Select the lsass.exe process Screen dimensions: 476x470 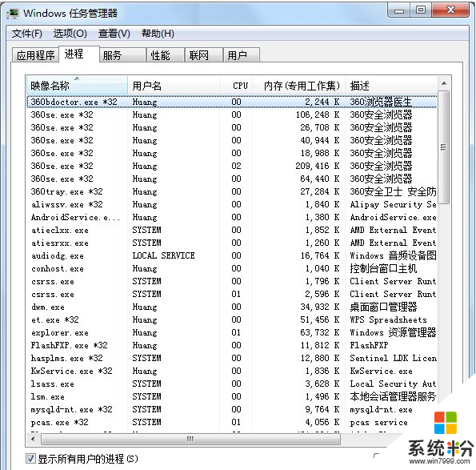232,384
